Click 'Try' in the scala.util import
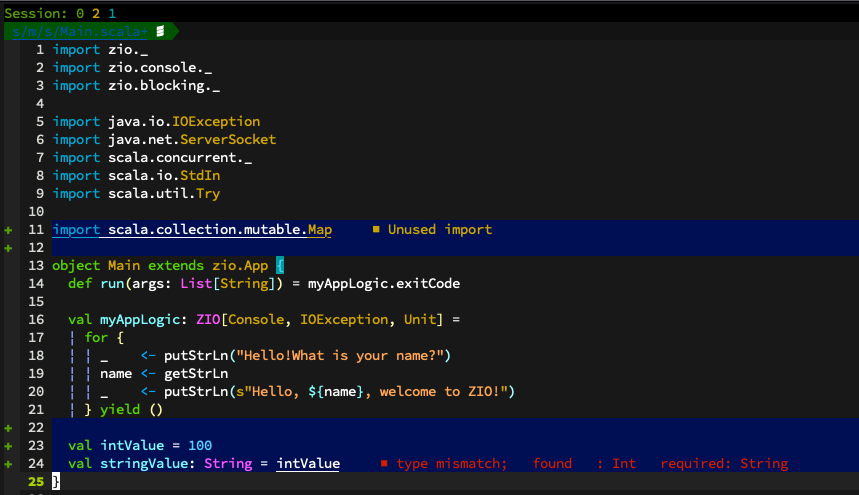The height and width of the screenshot is (495, 859). pos(208,194)
